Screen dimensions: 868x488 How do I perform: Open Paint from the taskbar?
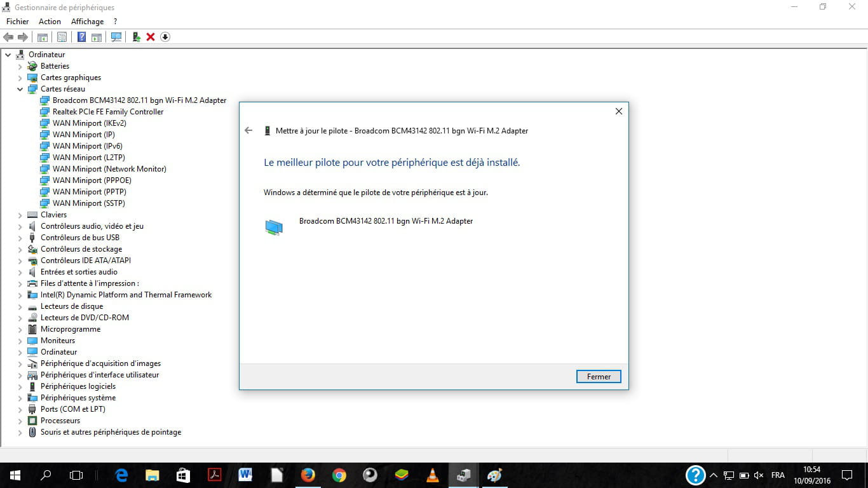pyautogui.click(x=494, y=475)
